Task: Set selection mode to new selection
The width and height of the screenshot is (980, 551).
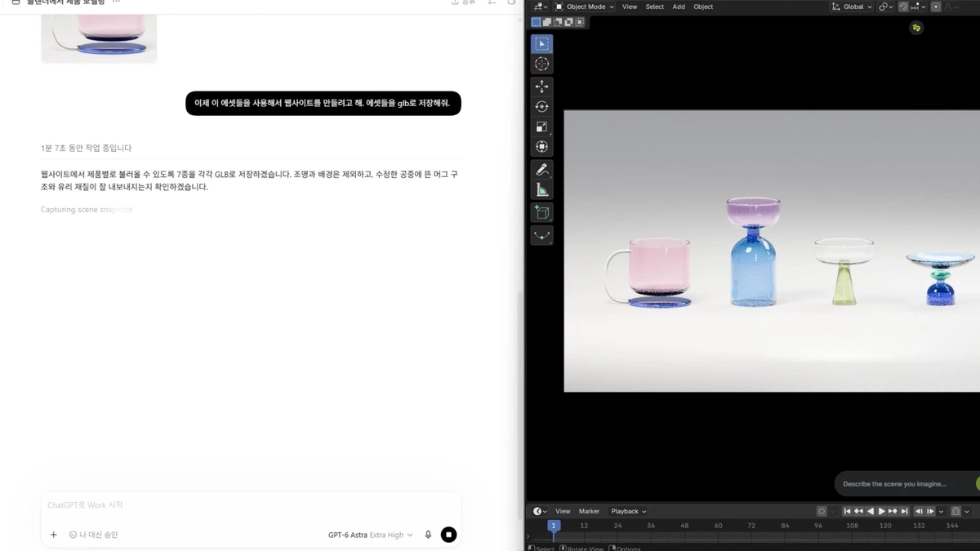Action: click(536, 22)
